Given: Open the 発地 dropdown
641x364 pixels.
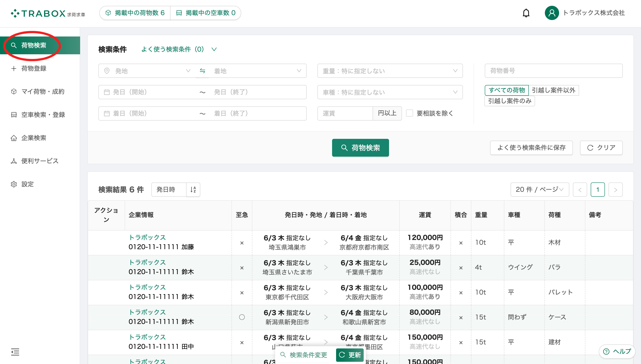Looking at the screenshot, I should coord(147,71).
